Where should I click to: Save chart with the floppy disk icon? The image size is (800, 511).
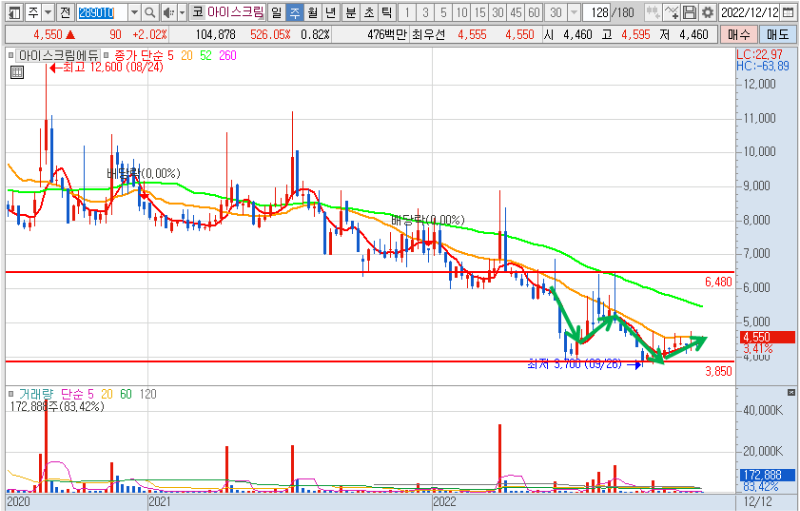689,12
